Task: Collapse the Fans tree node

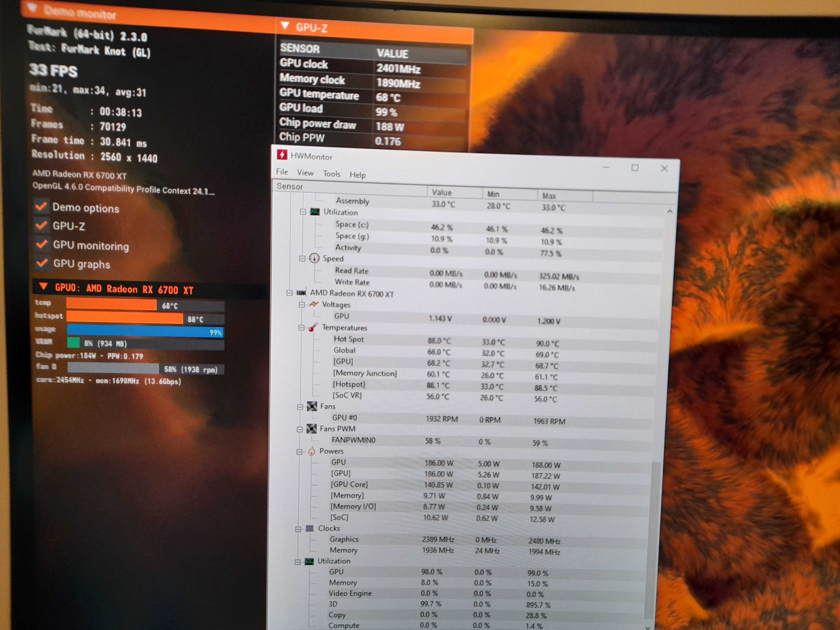Action: (300, 407)
